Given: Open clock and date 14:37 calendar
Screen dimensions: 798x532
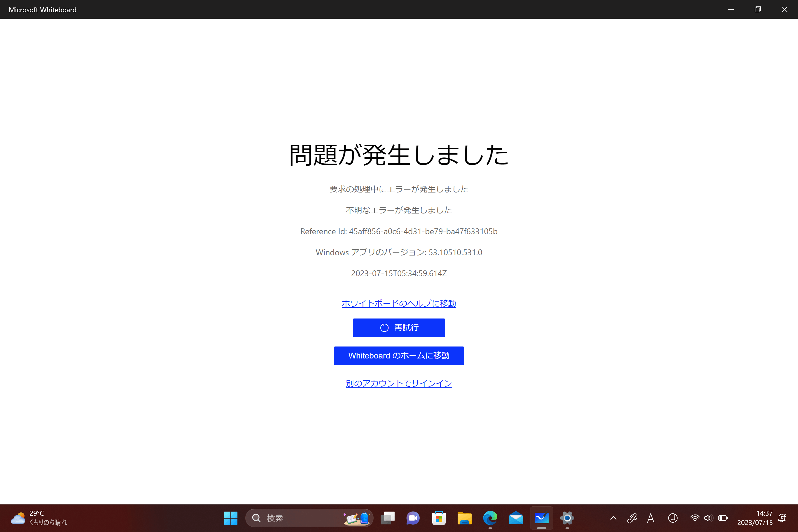Looking at the screenshot, I should point(755,518).
